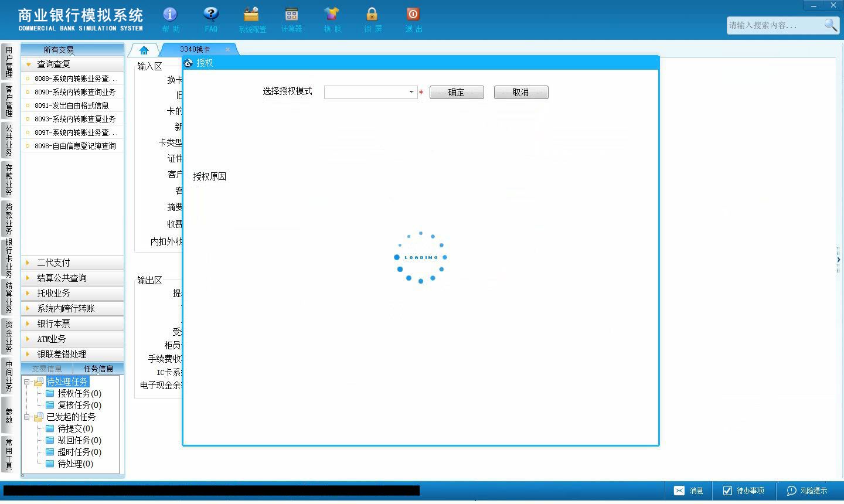Screen dimensions: 844x504
Task: Click the search magnifier icon
Action: 831,25
